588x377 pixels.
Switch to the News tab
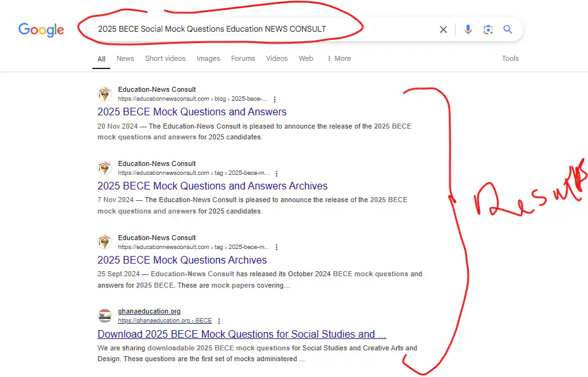click(125, 58)
